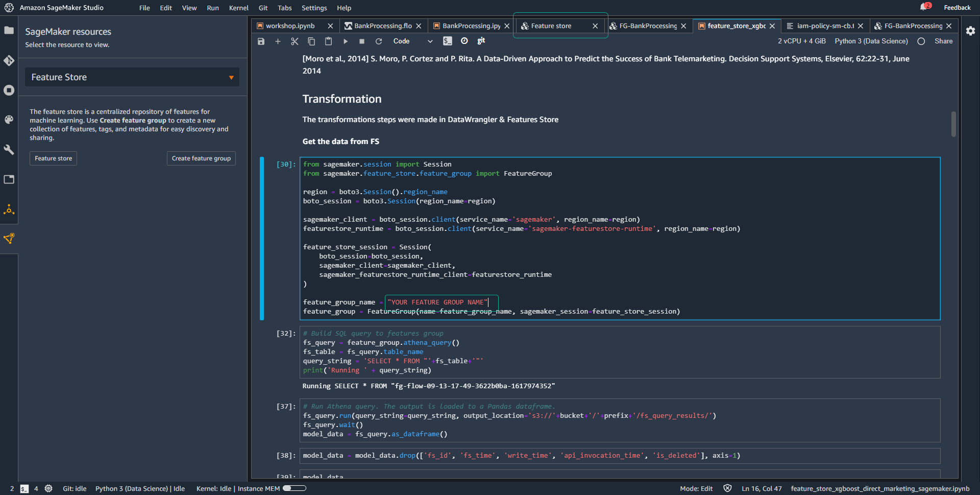Screen dimensions: 980x495
Task: Open the wrench tools sidebar panel
Action: coord(9,150)
